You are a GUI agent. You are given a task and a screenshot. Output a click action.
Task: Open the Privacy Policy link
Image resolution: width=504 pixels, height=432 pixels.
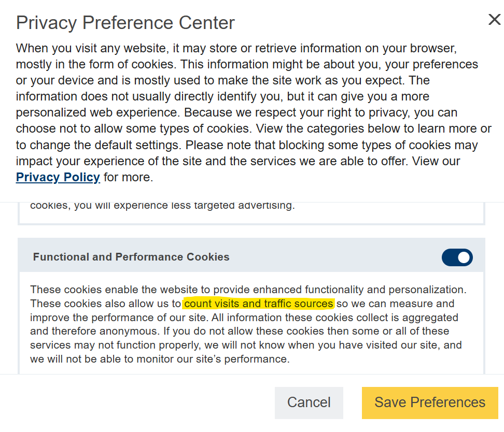tap(58, 177)
